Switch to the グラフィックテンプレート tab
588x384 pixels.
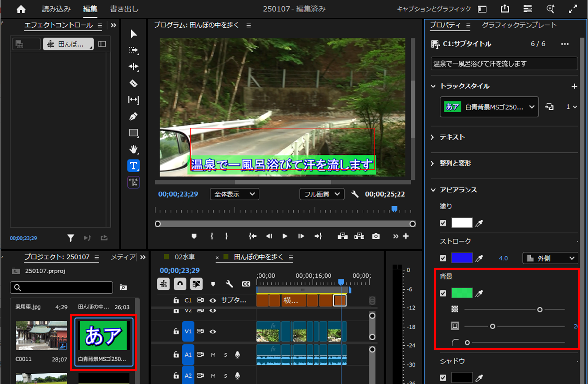pos(519,25)
